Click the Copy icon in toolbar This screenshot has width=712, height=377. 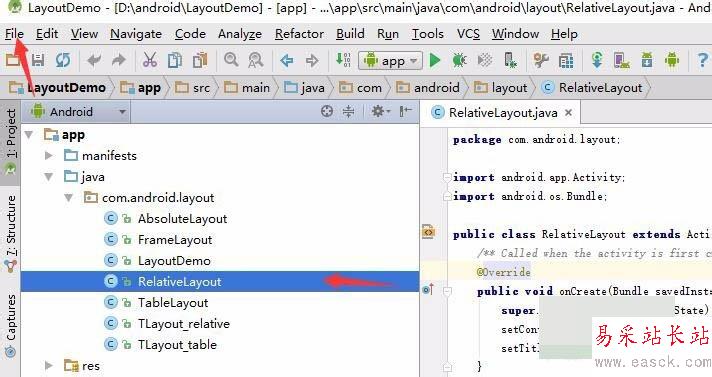point(175,60)
